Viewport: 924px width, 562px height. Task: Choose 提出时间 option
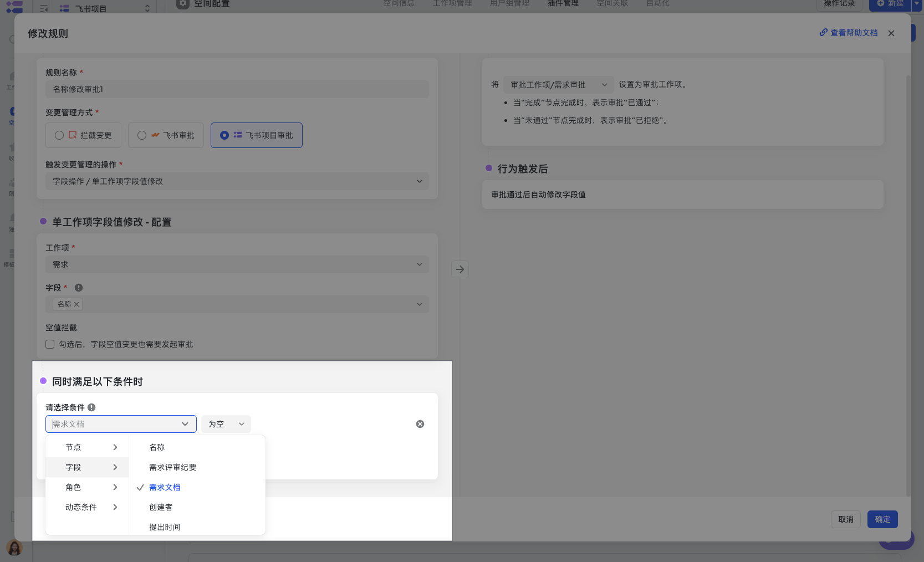[x=197, y=527]
